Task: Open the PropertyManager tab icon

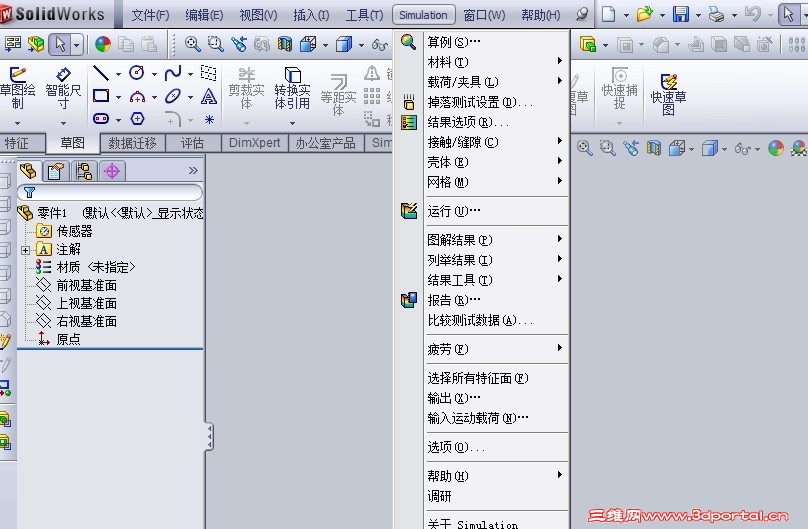Action: pyautogui.click(x=56, y=171)
